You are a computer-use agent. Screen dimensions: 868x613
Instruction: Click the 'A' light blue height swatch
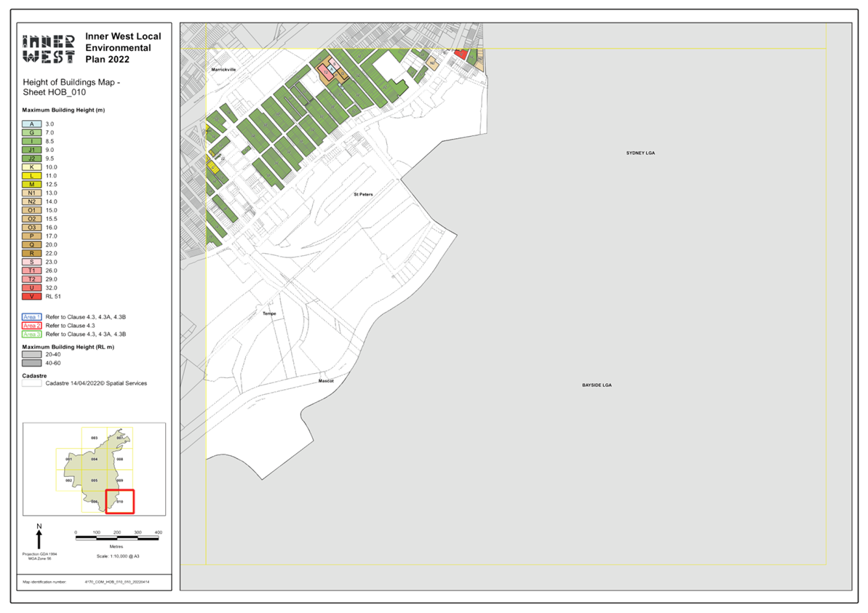coord(32,124)
